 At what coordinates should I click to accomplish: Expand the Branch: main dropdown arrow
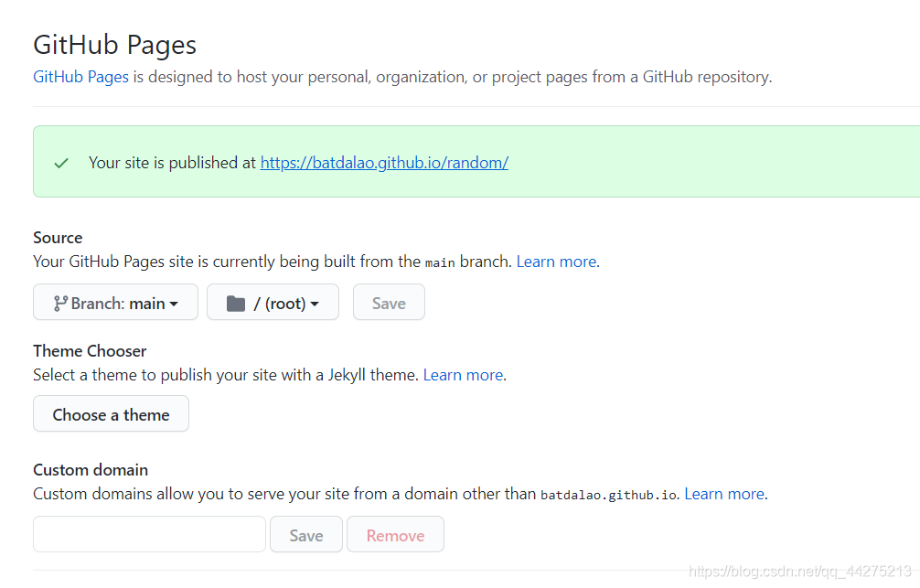click(174, 304)
